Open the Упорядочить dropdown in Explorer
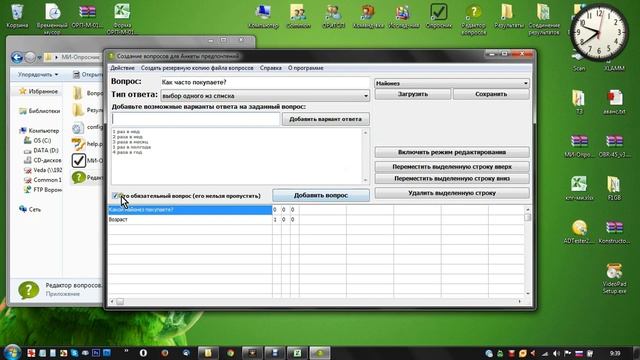640x360 pixels. [x=38, y=75]
